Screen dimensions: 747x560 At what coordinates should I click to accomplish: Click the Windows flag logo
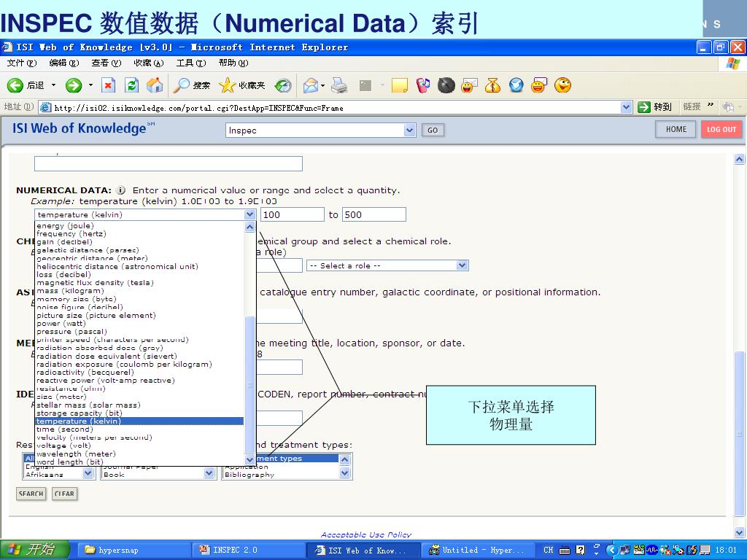point(733,63)
